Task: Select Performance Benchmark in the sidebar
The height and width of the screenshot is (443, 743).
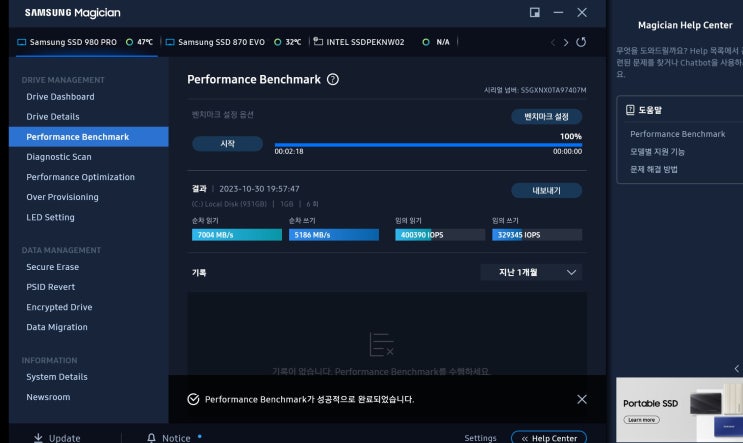Action: coord(89,136)
